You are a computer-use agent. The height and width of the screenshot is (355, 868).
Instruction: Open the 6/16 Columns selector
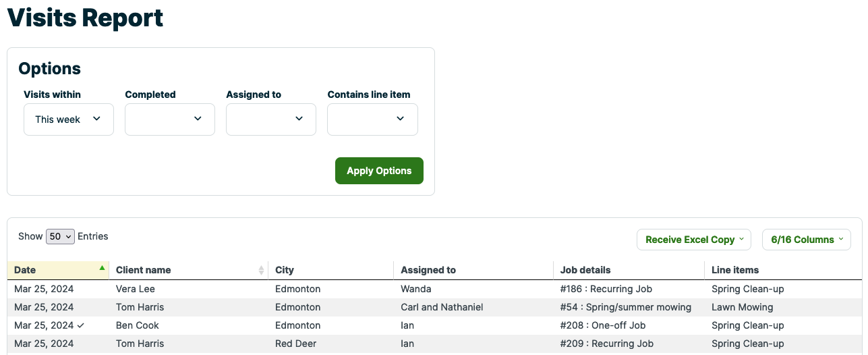tap(807, 240)
